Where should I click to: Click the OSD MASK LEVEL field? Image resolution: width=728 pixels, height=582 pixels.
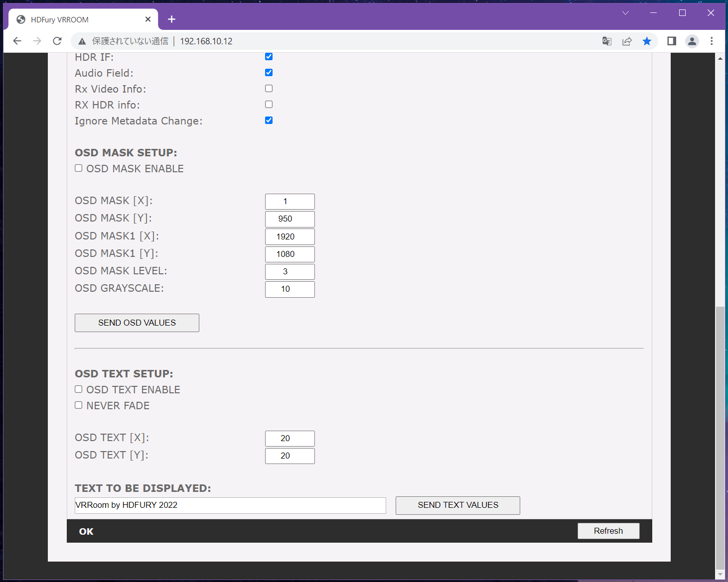[x=290, y=272]
